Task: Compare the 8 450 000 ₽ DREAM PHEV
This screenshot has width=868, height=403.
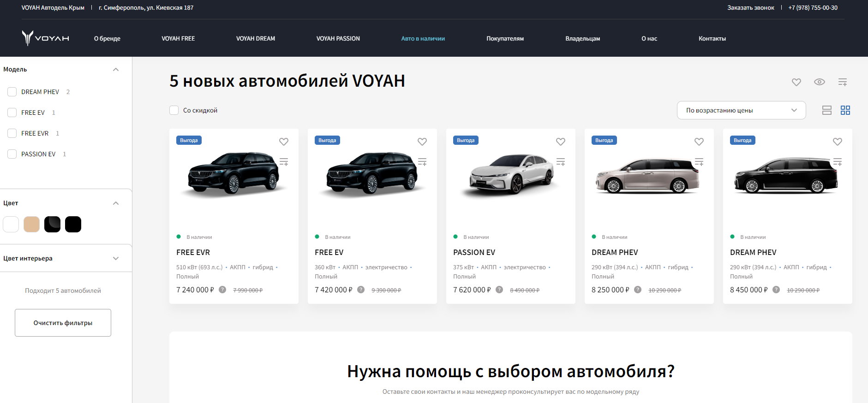Action: pyautogui.click(x=838, y=162)
